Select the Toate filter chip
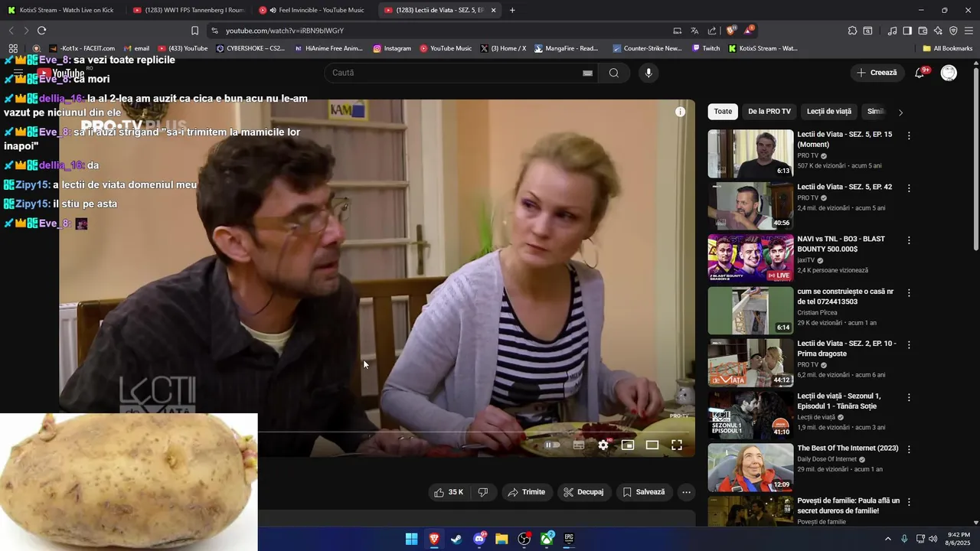Viewport: 980px width, 551px height. (723, 112)
